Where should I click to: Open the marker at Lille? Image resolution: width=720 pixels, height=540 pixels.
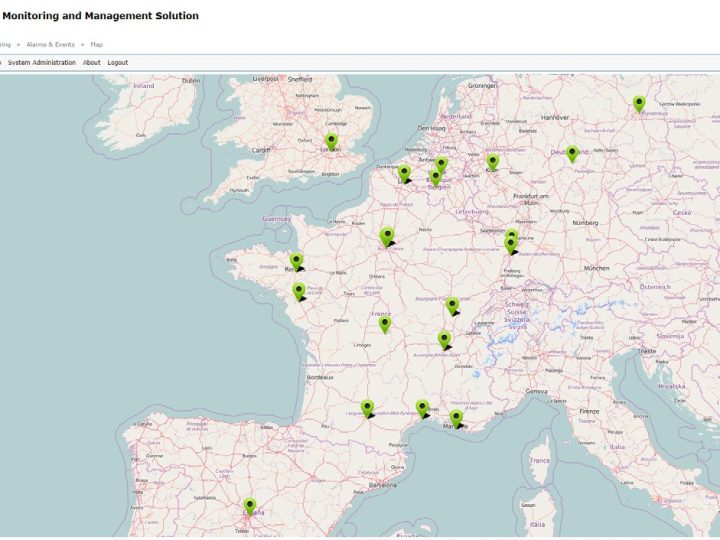404,174
